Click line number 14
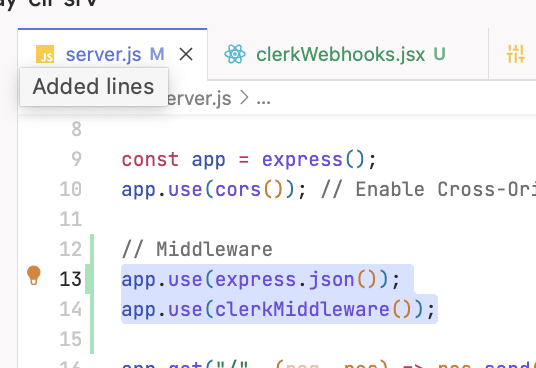The width and height of the screenshot is (536, 368). pyautogui.click(x=71, y=309)
